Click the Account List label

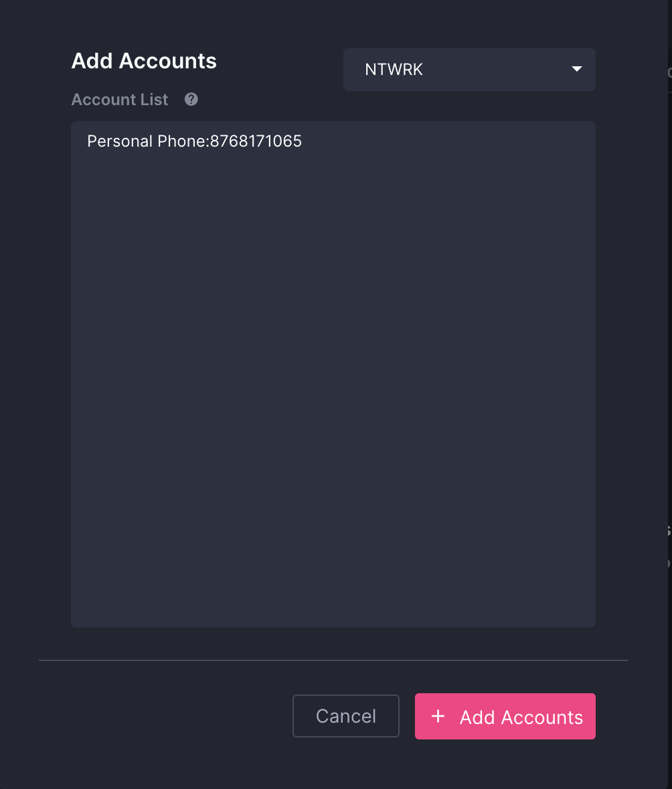click(120, 100)
